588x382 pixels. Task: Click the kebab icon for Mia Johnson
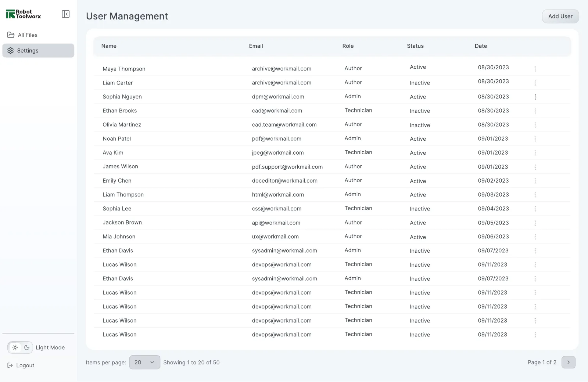[535, 237]
